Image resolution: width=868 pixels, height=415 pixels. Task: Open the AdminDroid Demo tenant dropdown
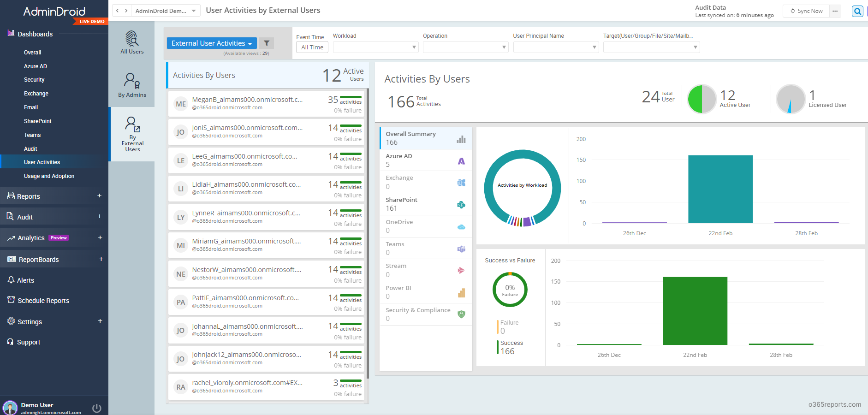click(x=166, y=11)
